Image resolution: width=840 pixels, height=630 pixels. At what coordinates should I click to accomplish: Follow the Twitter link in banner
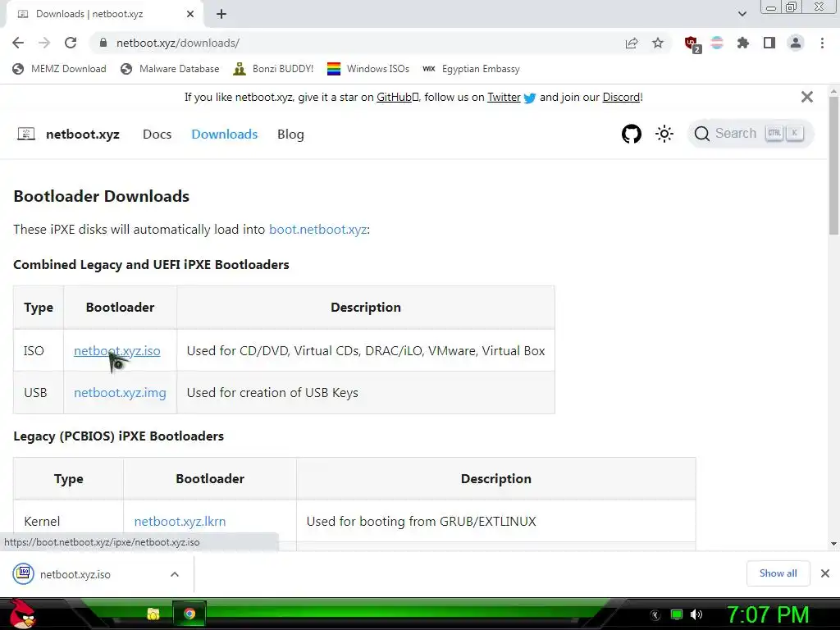504,97
